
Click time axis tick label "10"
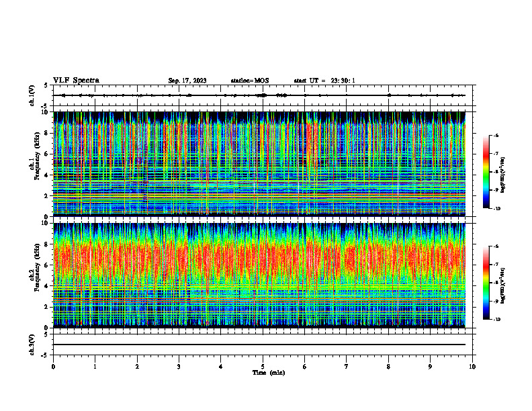coord(472,367)
